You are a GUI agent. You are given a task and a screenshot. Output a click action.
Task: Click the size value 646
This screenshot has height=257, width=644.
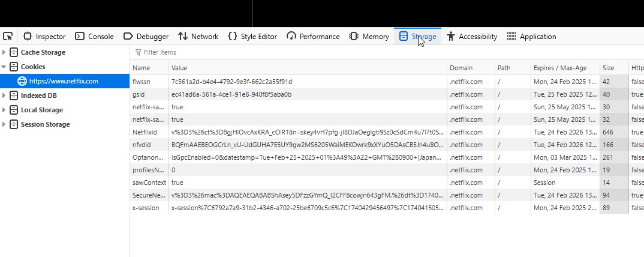608,132
